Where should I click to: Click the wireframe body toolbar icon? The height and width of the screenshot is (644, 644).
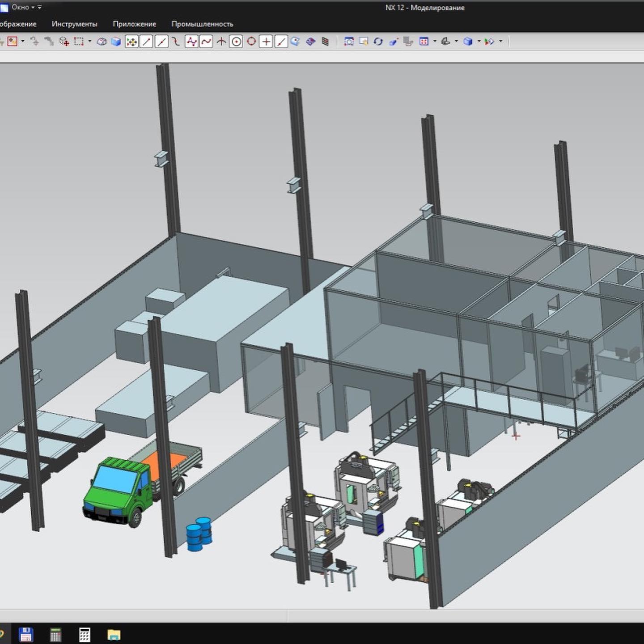[x=102, y=42]
